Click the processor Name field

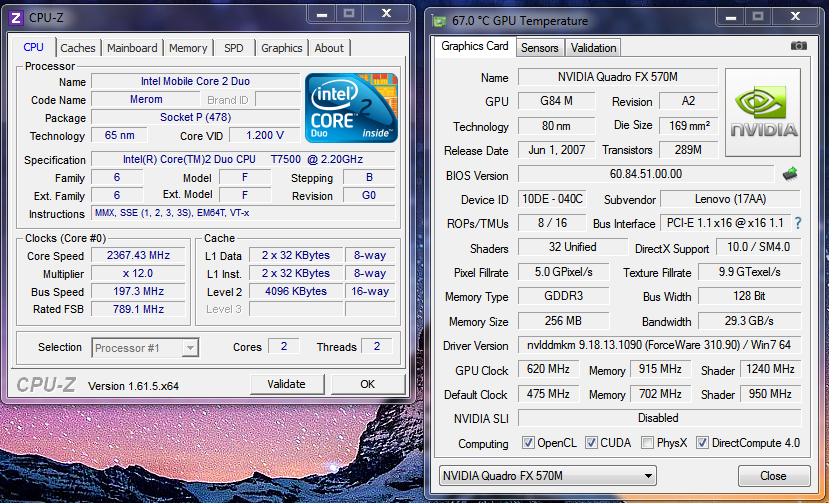pyautogui.click(x=196, y=81)
